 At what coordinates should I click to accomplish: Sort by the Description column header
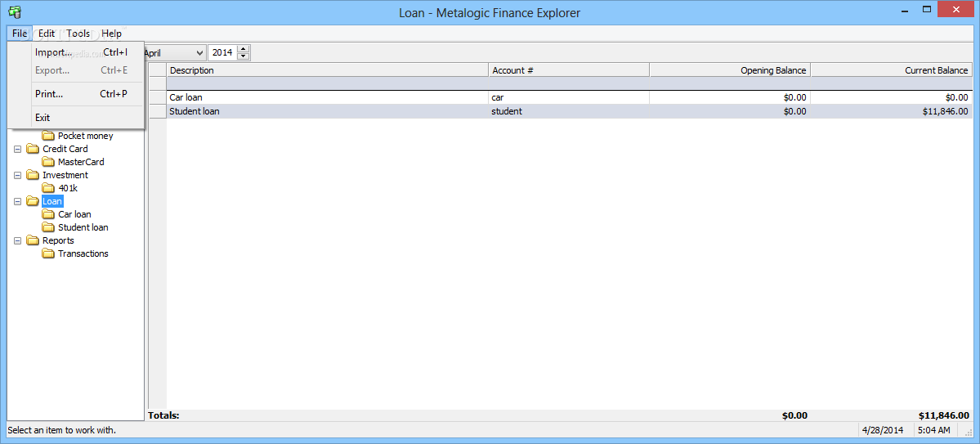(328, 70)
